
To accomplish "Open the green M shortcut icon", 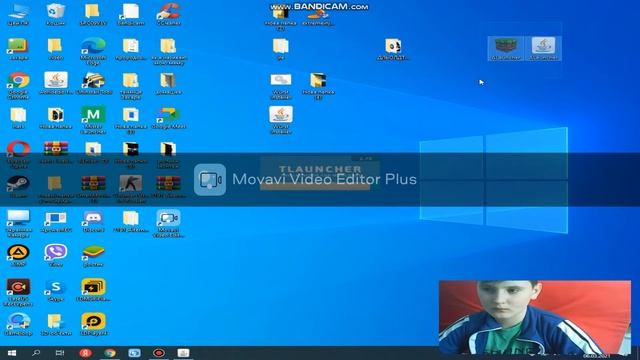I will tap(93, 120).
